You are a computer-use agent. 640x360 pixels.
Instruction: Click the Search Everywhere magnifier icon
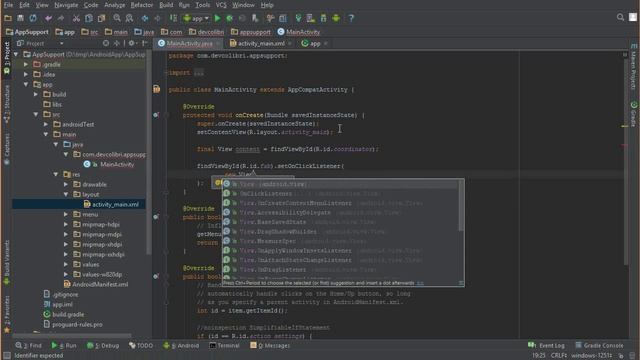pyautogui.click(x=620, y=17)
